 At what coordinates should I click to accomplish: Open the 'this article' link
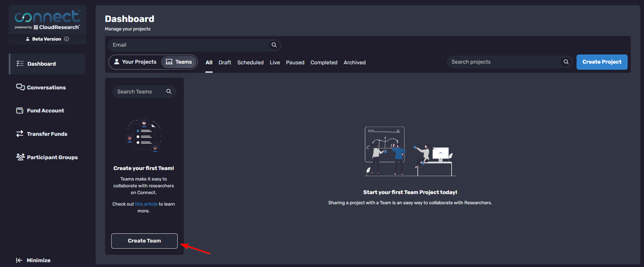[146, 204]
